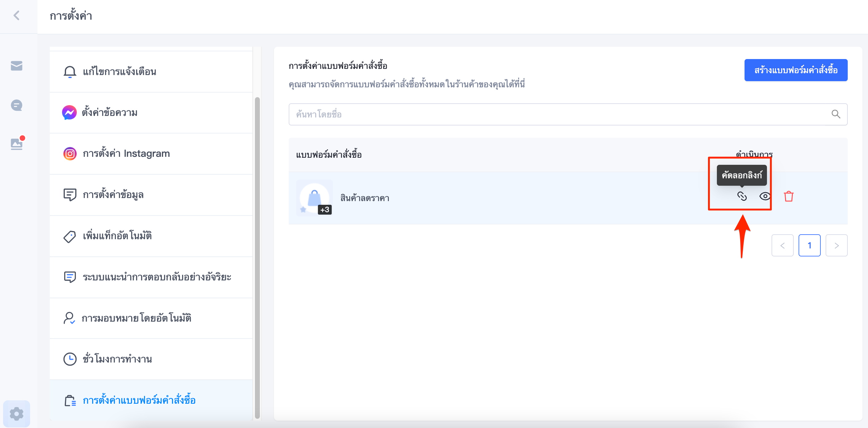The image size is (868, 428).
Task: Open ตั้งค่าข้อความ settings
Action: point(151,113)
